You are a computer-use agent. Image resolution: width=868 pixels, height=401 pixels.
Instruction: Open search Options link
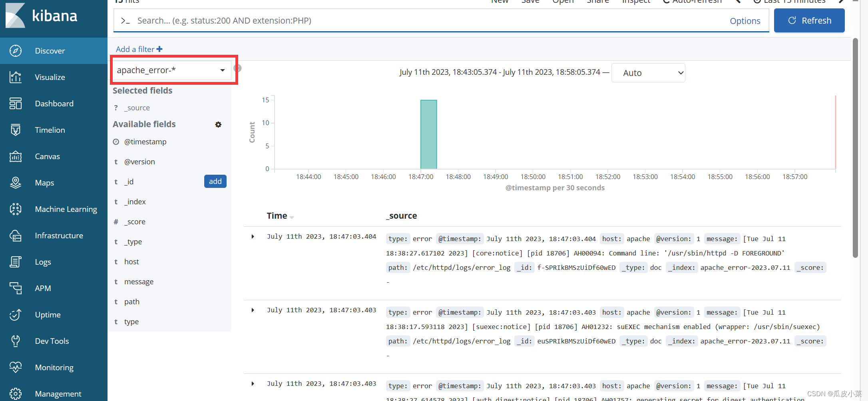745,21
